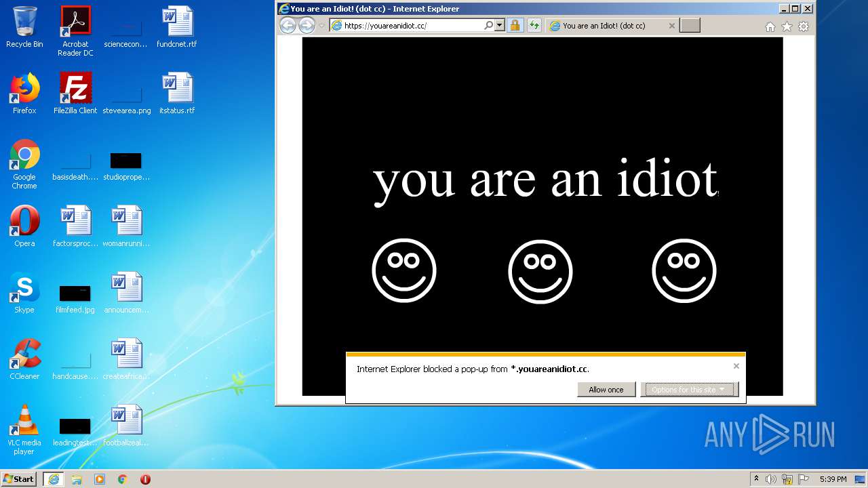The height and width of the screenshot is (488, 868).
Task: Select announcem... Word document
Action: coord(126,293)
